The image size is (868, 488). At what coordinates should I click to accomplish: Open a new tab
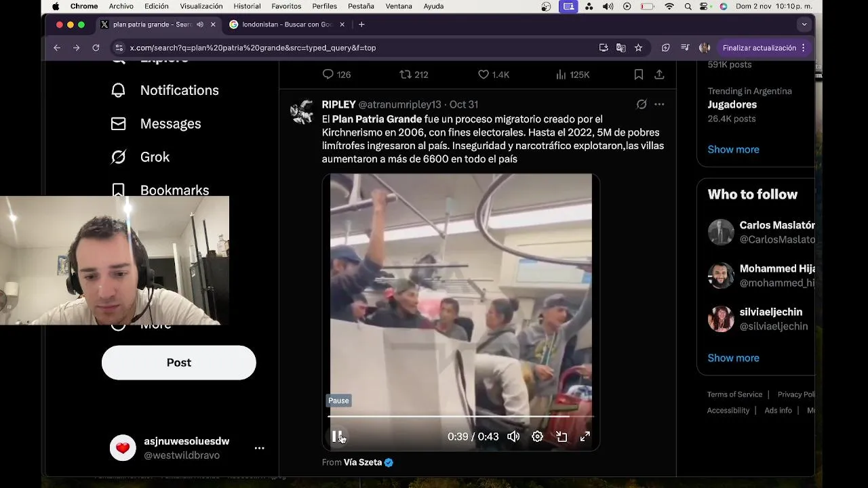tap(361, 24)
